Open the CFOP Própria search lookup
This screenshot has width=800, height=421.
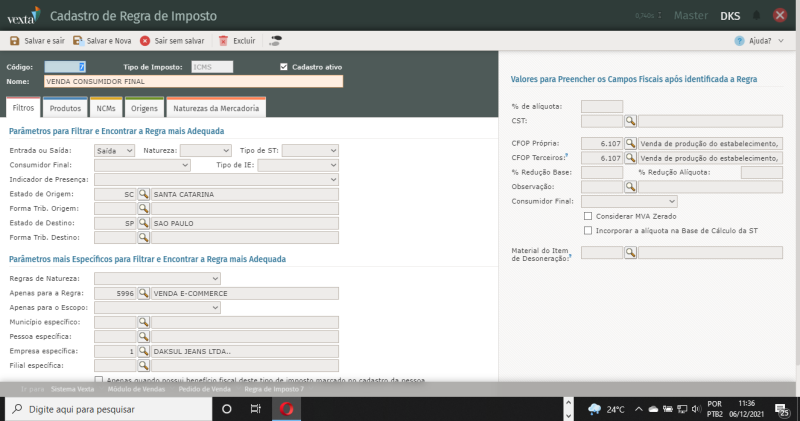[x=631, y=144]
